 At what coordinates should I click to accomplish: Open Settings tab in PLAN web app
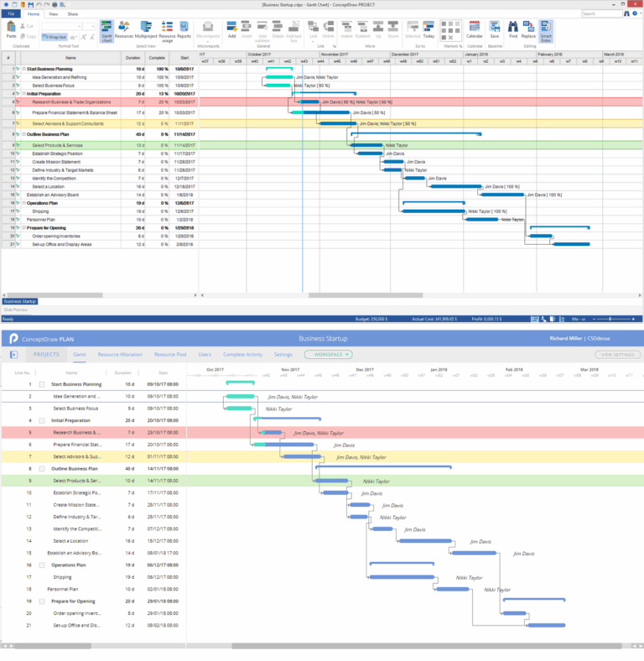coord(283,355)
